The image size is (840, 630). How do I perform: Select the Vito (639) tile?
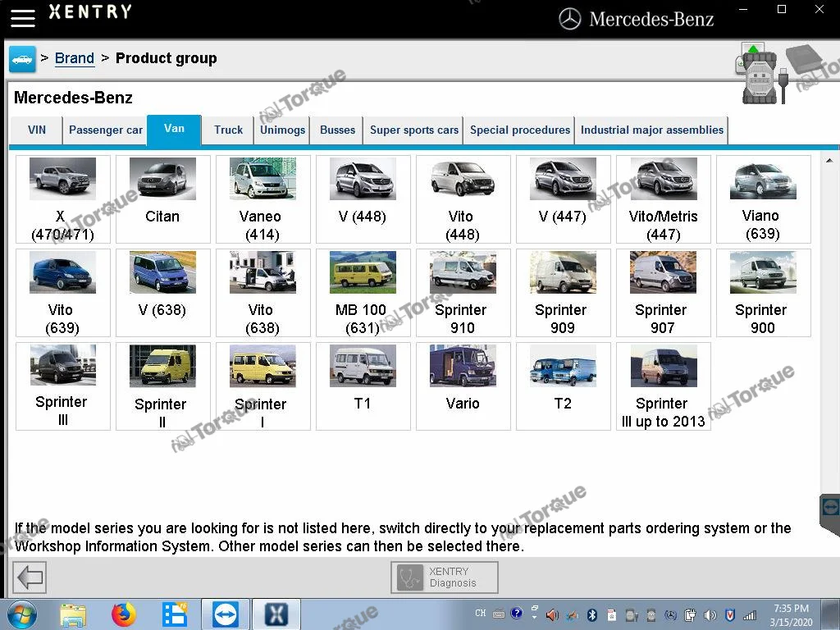[x=62, y=293]
